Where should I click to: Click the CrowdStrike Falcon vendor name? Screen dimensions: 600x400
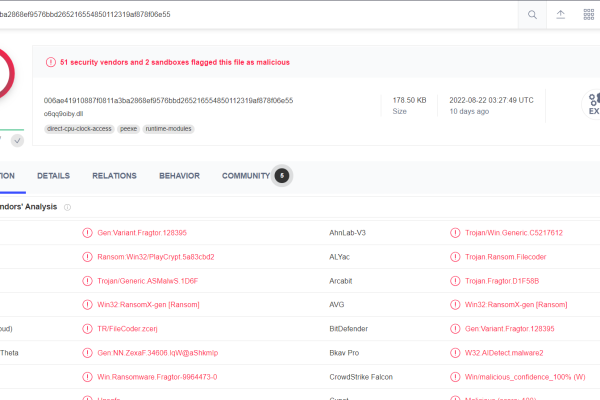coord(361,377)
